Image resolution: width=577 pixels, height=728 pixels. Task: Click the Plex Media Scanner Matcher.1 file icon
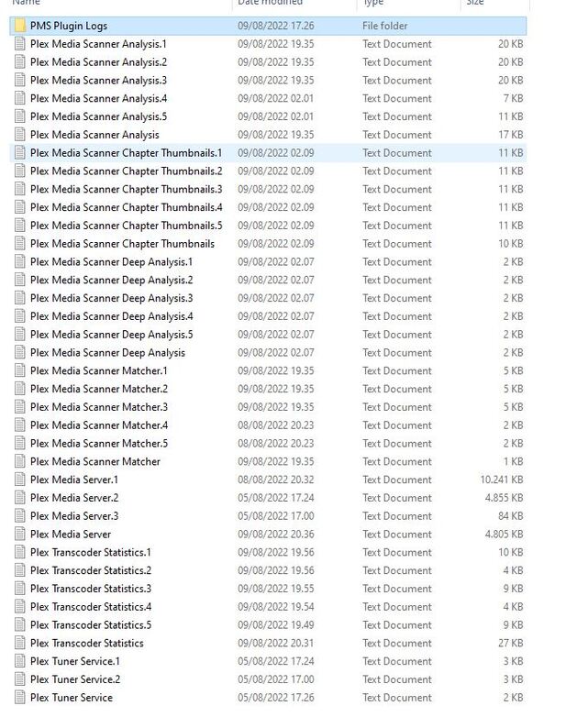point(20,370)
